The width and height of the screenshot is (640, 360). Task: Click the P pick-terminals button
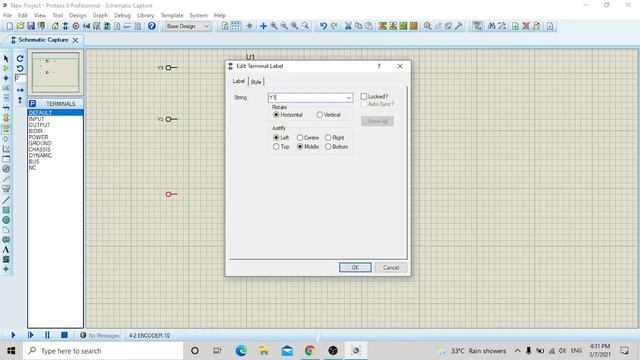coord(33,104)
